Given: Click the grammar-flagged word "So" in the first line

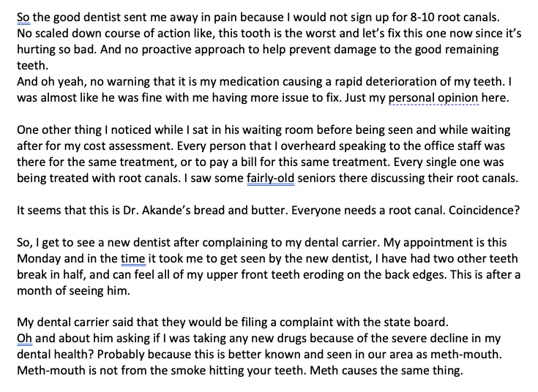Looking at the screenshot, I should pos(23,15).
